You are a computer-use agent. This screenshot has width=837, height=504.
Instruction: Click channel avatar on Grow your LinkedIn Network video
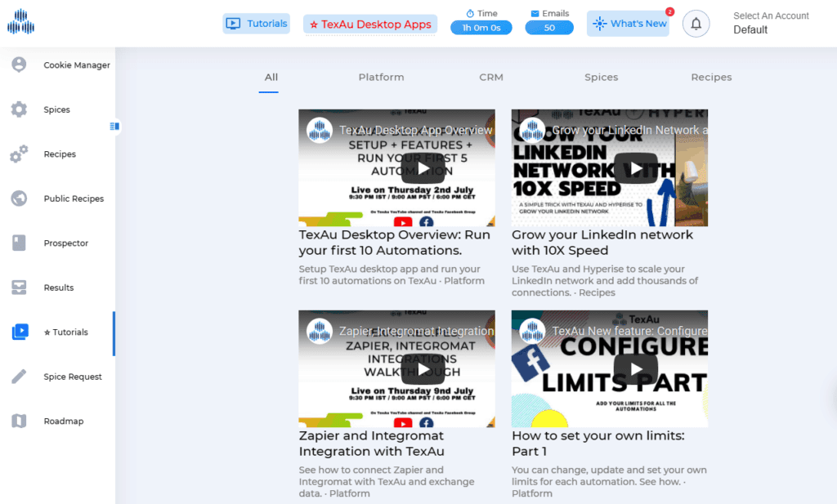click(x=532, y=130)
